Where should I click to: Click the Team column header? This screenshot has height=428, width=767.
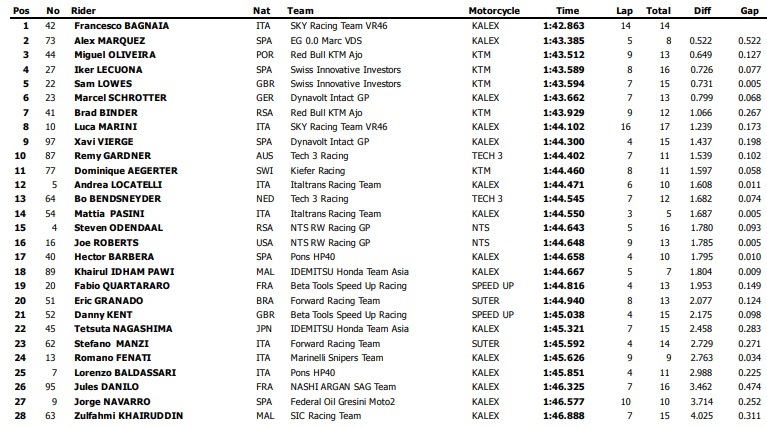tap(325, 9)
